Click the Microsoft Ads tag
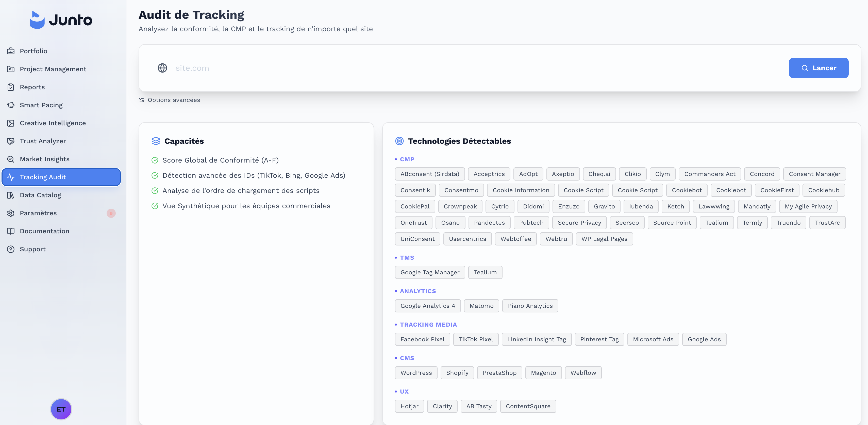 click(x=653, y=340)
